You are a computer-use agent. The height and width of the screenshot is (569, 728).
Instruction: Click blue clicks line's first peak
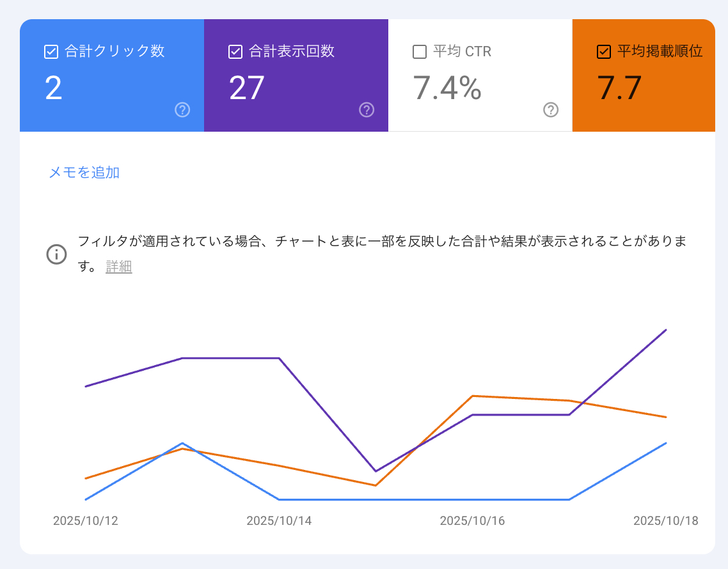183,443
